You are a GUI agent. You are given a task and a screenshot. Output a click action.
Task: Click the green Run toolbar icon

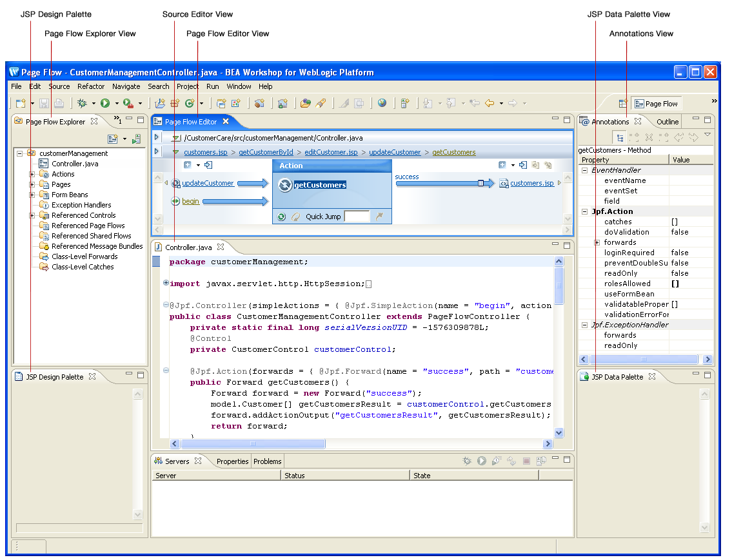pos(105,103)
